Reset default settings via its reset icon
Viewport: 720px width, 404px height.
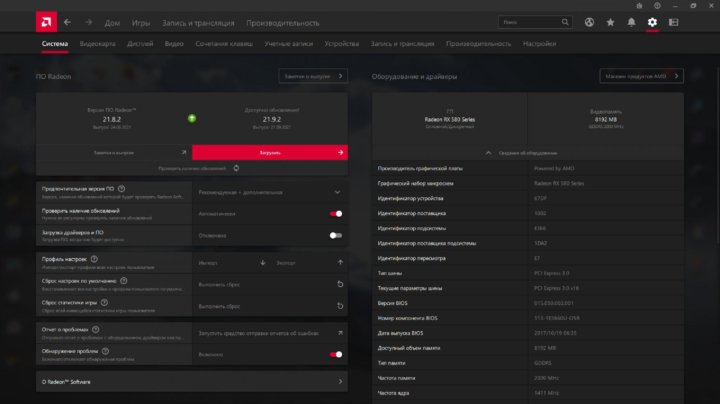pos(339,285)
